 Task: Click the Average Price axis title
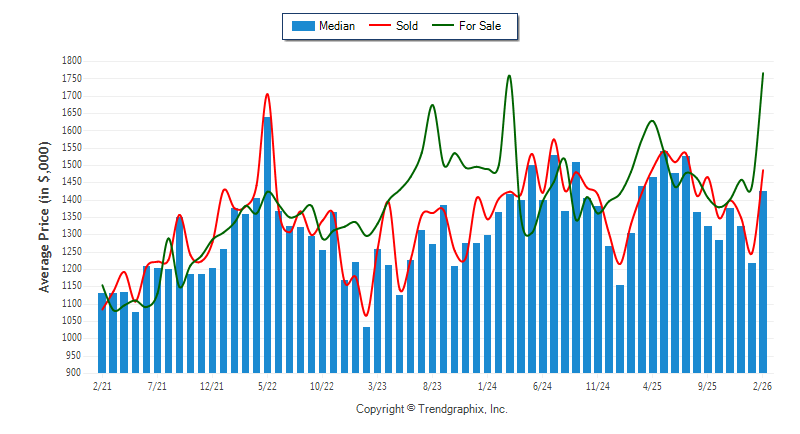click(45, 216)
